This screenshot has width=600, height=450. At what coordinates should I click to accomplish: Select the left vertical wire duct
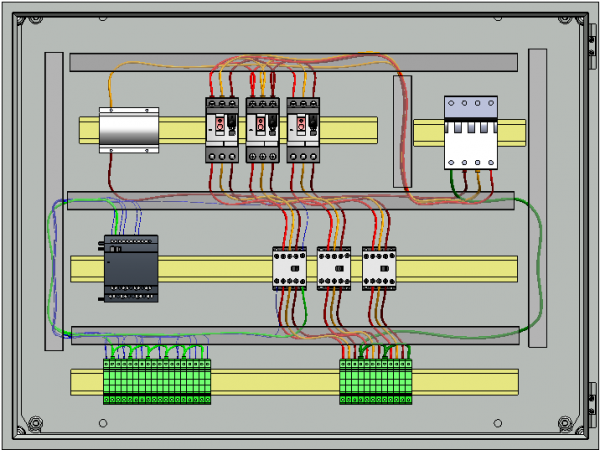[54, 200]
